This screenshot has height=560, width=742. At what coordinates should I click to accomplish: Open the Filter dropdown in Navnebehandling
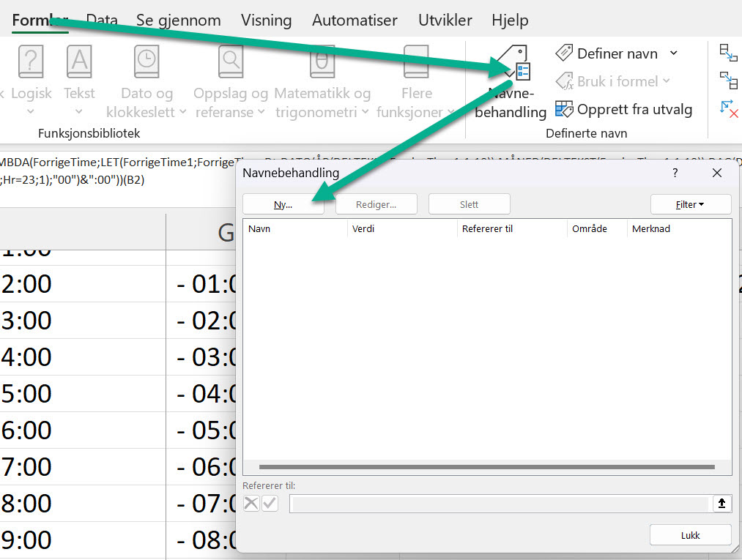[690, 204]
